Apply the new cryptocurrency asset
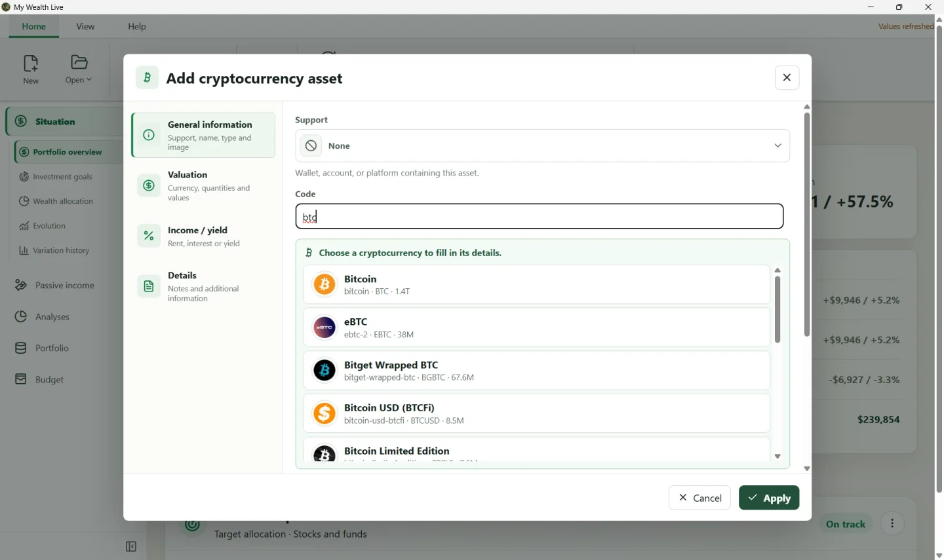This screenshot has height=560, width=944. [x=769, y=498]
